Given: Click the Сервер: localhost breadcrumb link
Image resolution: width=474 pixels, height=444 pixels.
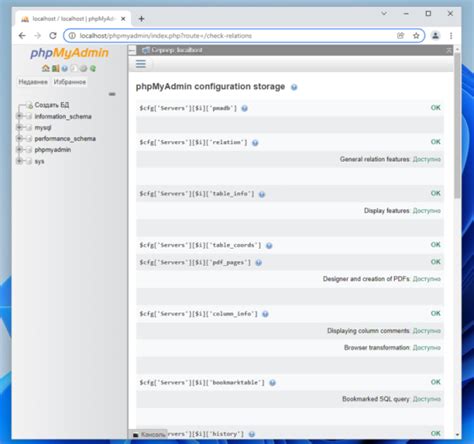Looking at the screenshot, I should pyautogui.click(x=177, y=50).
